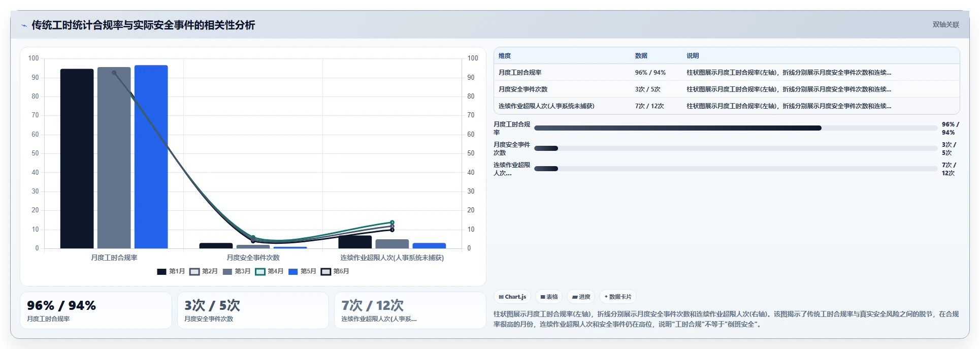The height and width of the screenshot is (349, 980).
Task: Click the chart icon beside the title
Action: 24,25
